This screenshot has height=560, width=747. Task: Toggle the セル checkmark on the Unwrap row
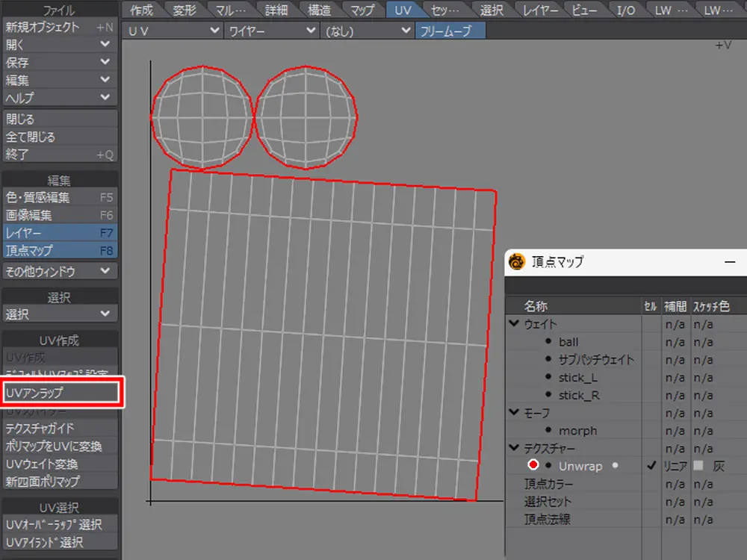(651, 466)
